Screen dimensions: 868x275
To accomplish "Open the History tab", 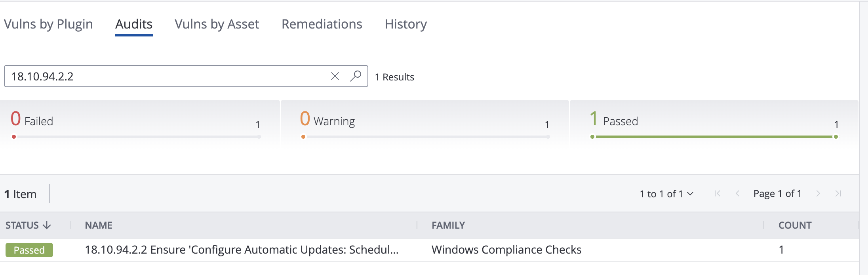I will point(406,24).
